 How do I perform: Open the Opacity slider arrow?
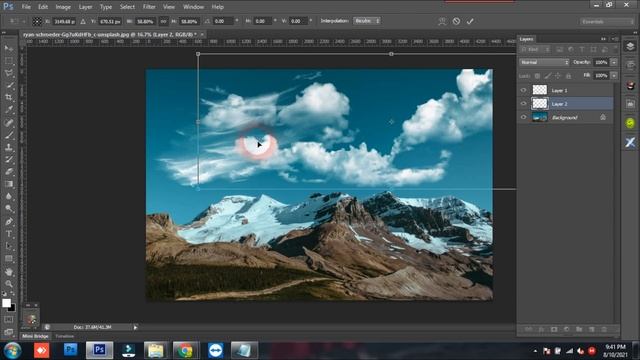coord(614,62)
